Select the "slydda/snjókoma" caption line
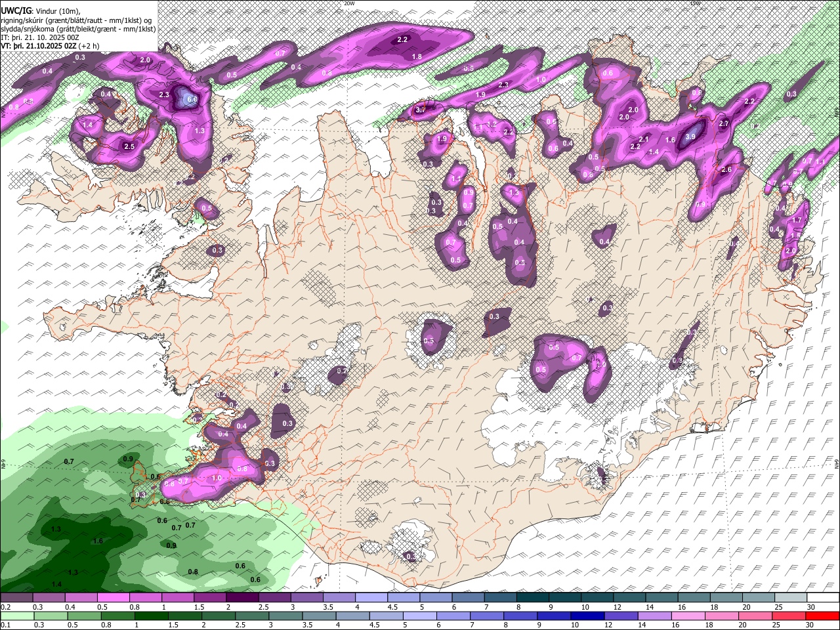Screen dimensions: 840x630 78,30
